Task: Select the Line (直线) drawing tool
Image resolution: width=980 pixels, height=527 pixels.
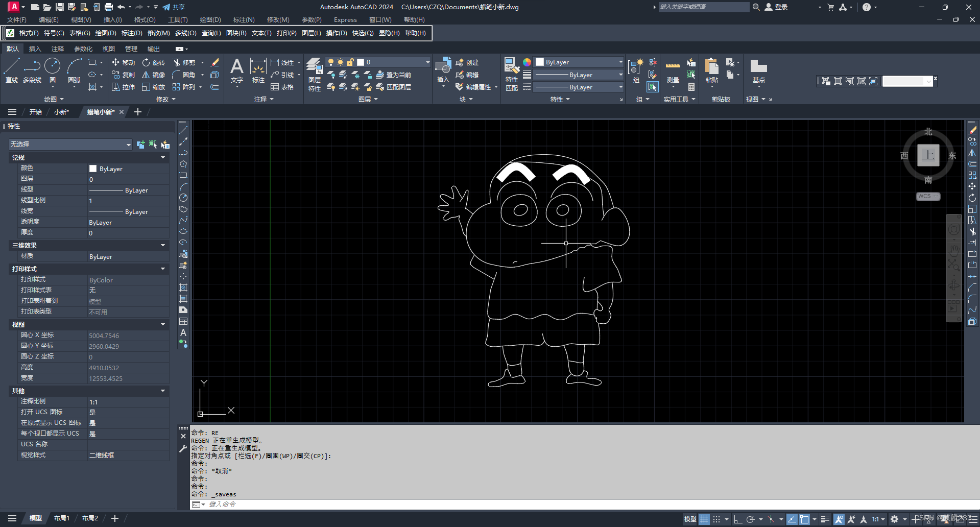Action: pos(12,70)
